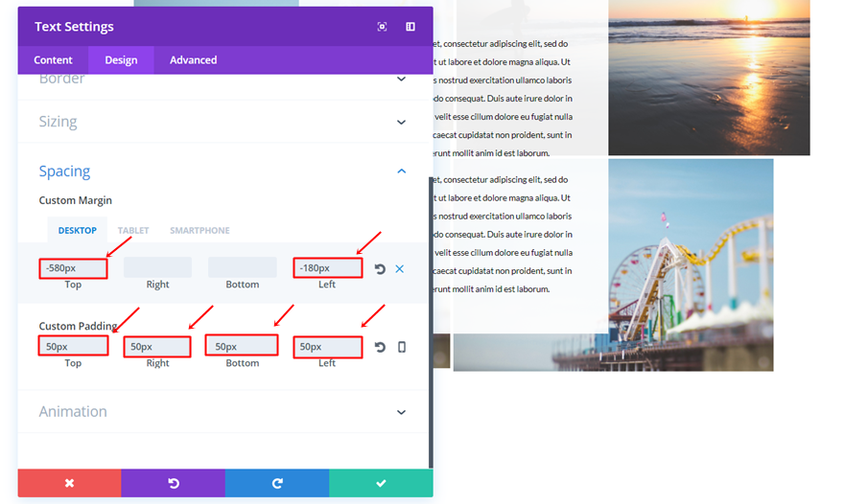Viewport: 844px width, 504px height.
Task: Click the Custom Padding label
Action: click(78, 326)
